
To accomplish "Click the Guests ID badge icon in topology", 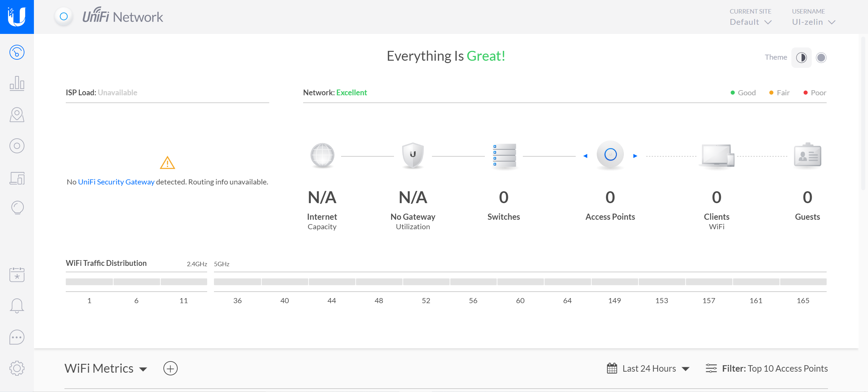I will pyautogui.click(x=808, y=155).
